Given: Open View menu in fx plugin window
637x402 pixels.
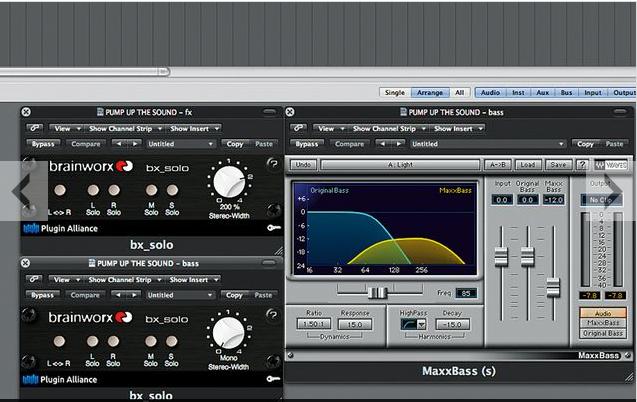Looking at the screenshot, I should tap(66, 128).
